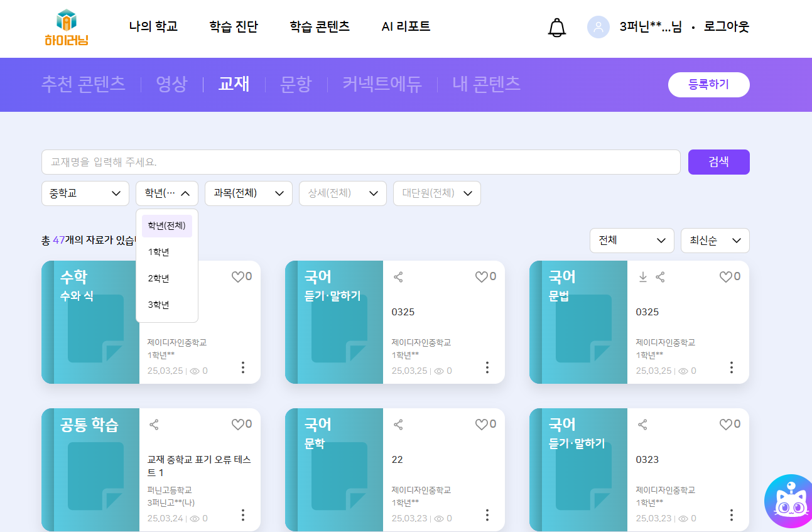Click share icon on 공통 학습 card
The width and height of the screenshot is (812, 532).
[x=154, y=425]
